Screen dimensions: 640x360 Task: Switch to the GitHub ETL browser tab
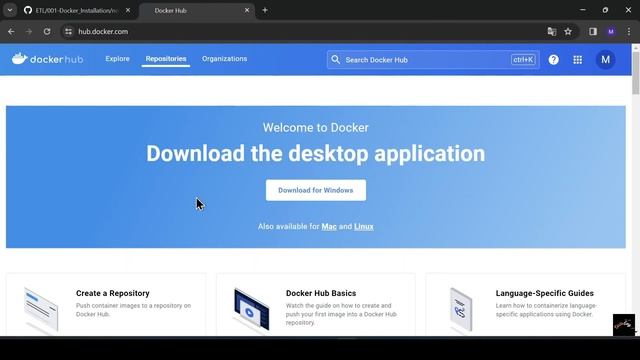tap(76, 11)
